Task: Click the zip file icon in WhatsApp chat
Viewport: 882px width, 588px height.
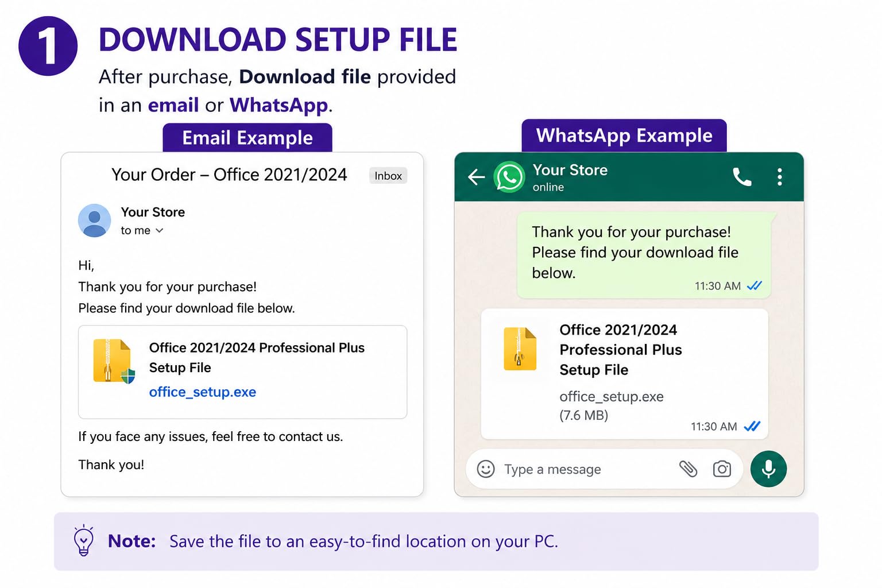Action: point(520,349)
